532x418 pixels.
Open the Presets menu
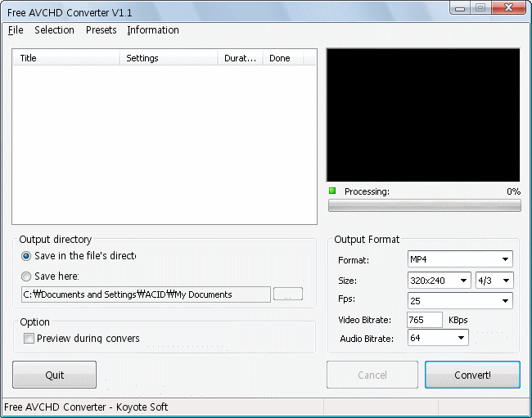(101, 30)
